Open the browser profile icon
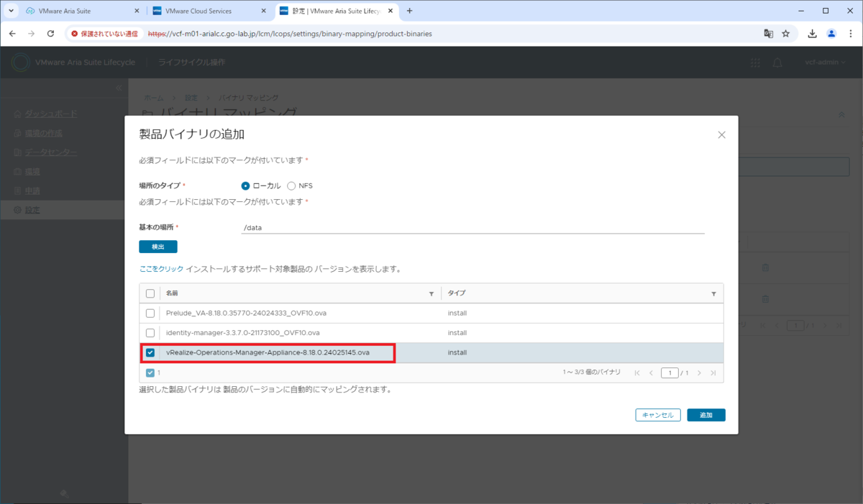863x504 pixels. tap(831, 34)
